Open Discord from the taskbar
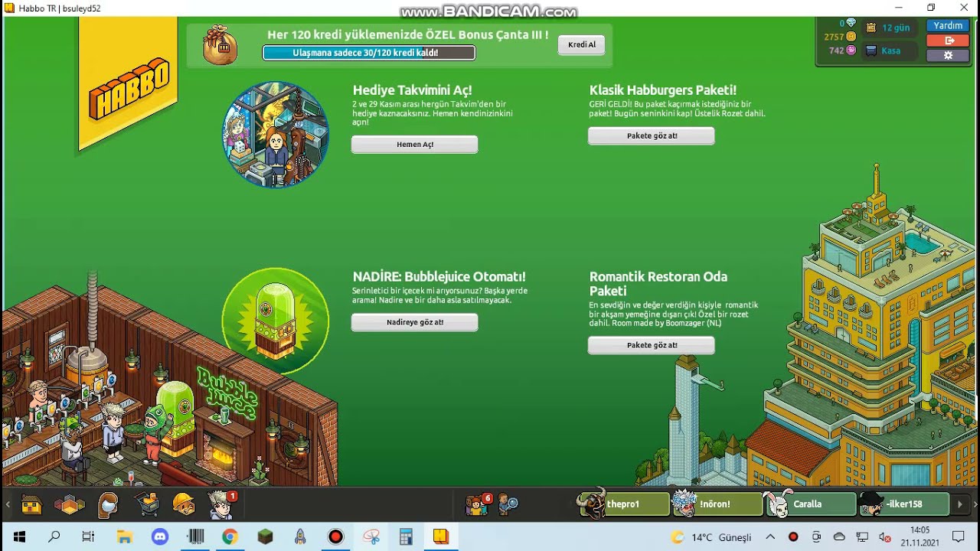 coord(159,536)
